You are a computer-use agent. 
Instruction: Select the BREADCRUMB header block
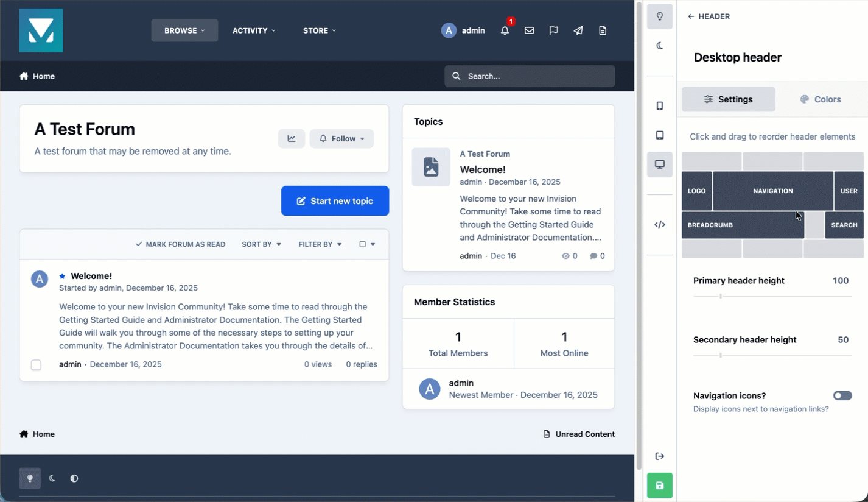click(x=743, y=225)
